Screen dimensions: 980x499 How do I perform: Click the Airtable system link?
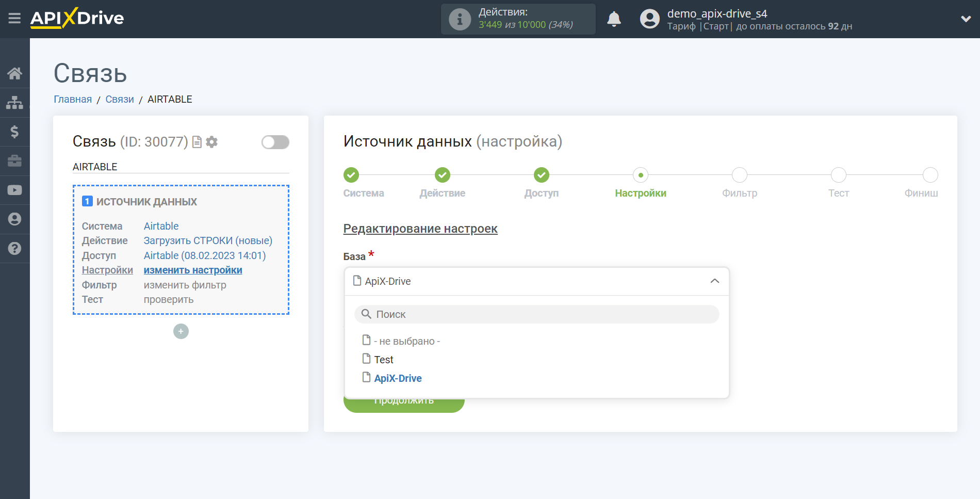tap(161, 226)
